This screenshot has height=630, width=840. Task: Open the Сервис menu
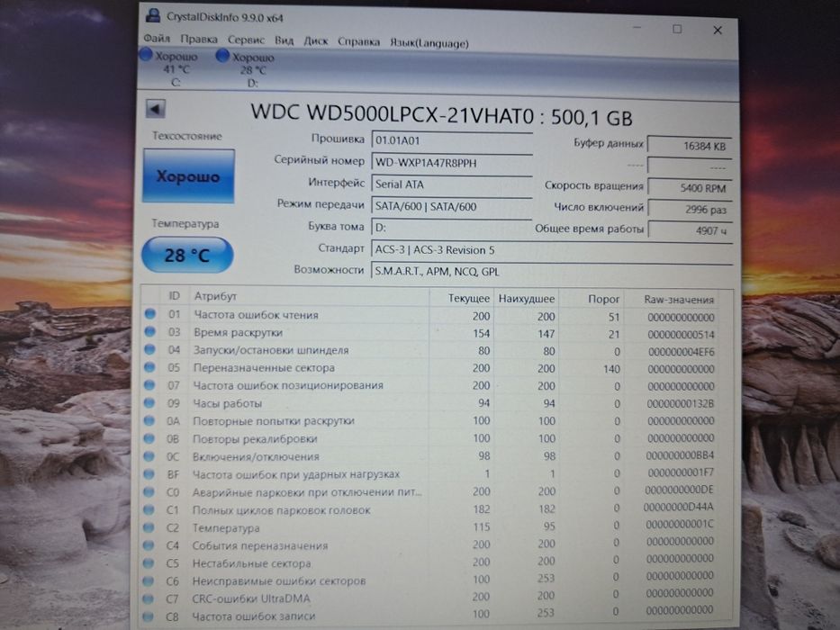click(x=246, y=40)
